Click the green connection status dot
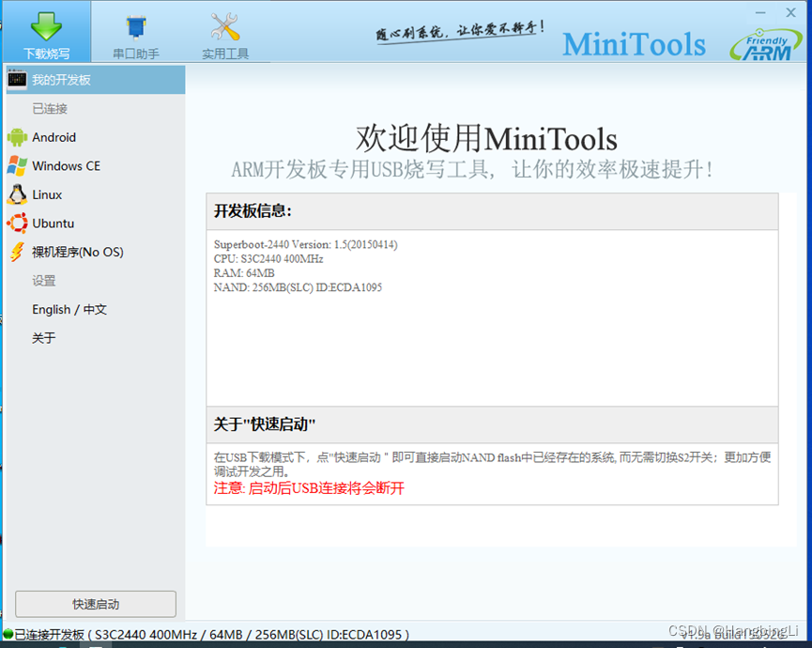Image resolution: width=812 pixels, height=648 pixels. tap(7, 635)
